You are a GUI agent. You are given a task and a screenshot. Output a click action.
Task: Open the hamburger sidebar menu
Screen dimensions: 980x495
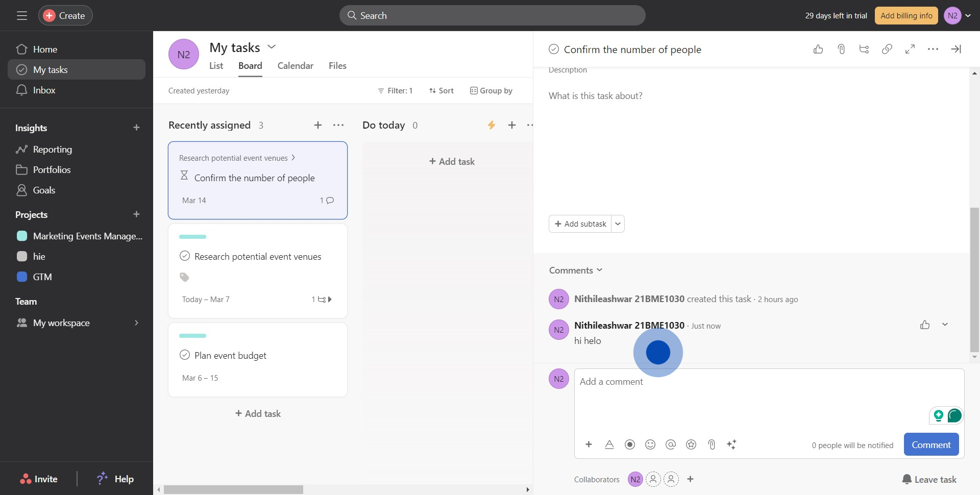[x=21, y=16]
